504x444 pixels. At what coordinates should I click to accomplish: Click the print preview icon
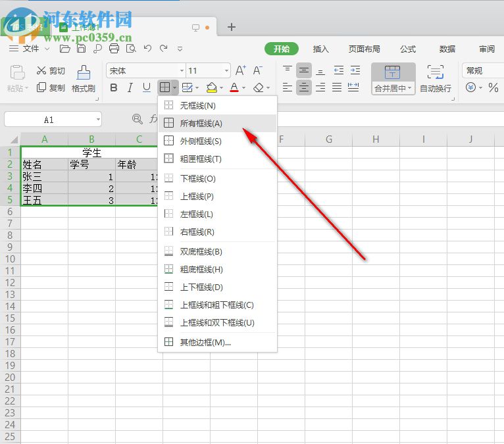pos(131,49)
